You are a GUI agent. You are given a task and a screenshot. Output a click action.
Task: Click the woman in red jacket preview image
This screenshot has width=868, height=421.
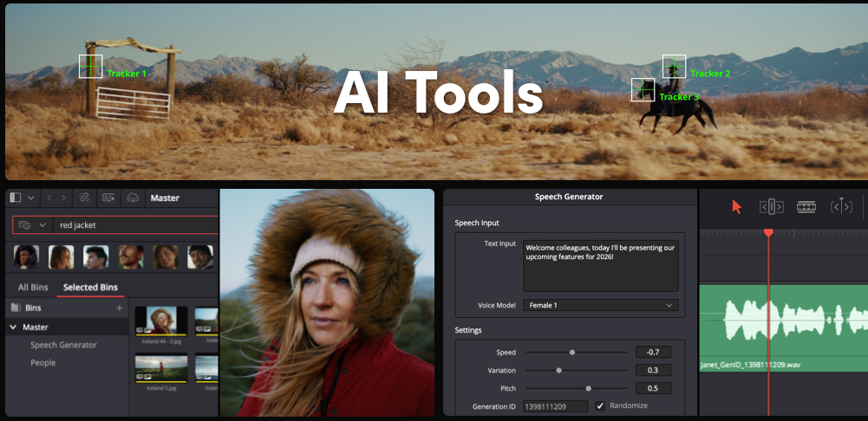point(327,302)
